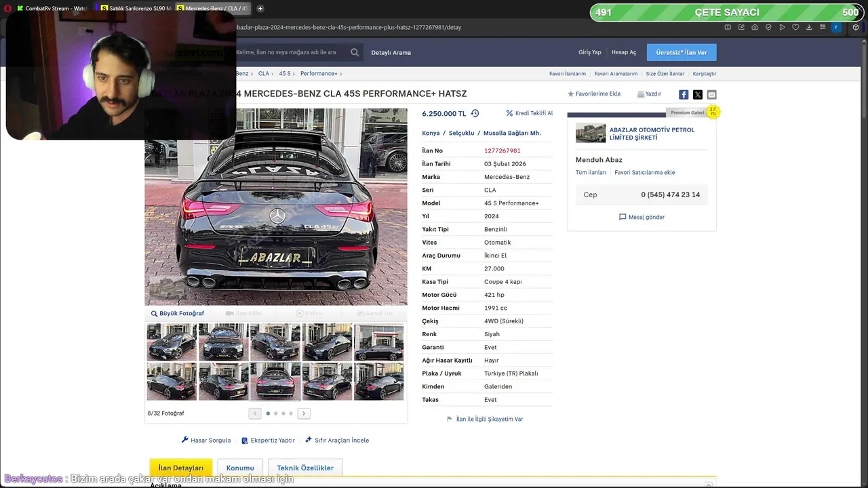Click Hesap Aç sign-up link
868x488 pixels.
pos(624,52)
